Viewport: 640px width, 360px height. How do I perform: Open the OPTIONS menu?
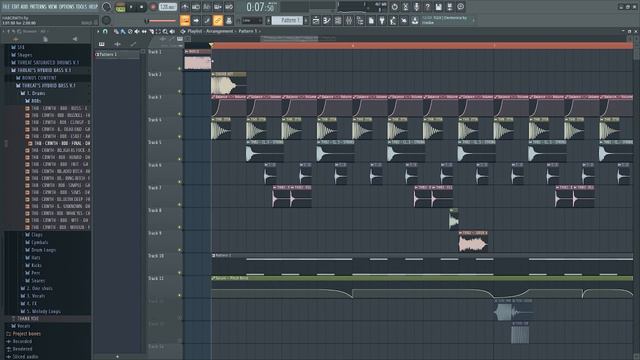67,7
